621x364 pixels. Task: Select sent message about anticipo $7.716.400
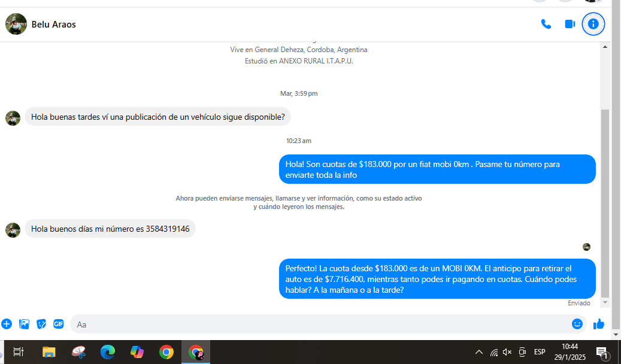[x=437, y=279]
